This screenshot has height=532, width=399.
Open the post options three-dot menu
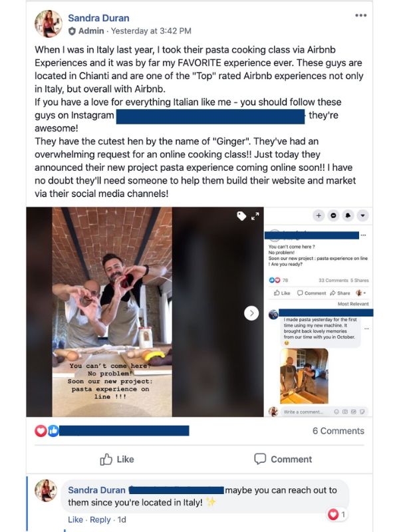(x=360, y=15)
